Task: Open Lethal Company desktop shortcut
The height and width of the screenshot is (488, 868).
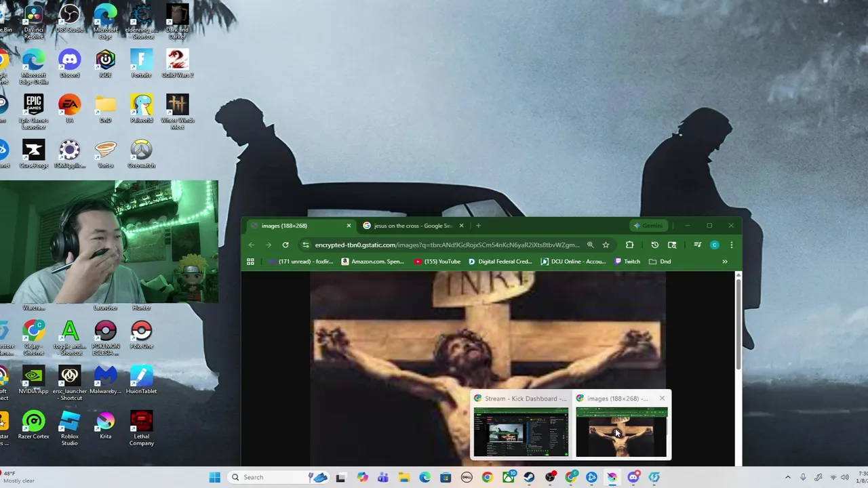Action: point(141,428)
